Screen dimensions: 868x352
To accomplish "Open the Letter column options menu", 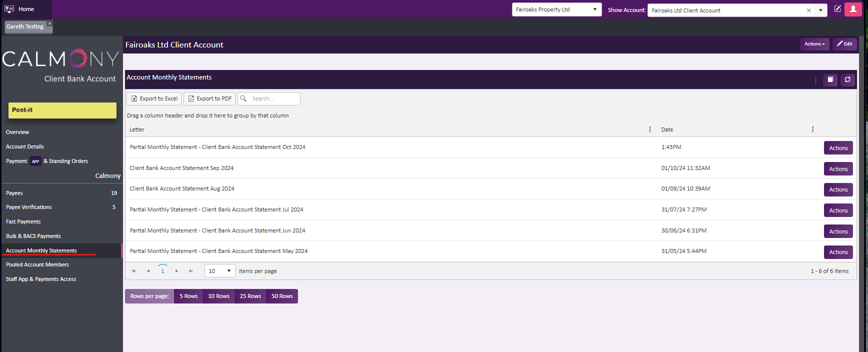I will [x=650, y=129].
